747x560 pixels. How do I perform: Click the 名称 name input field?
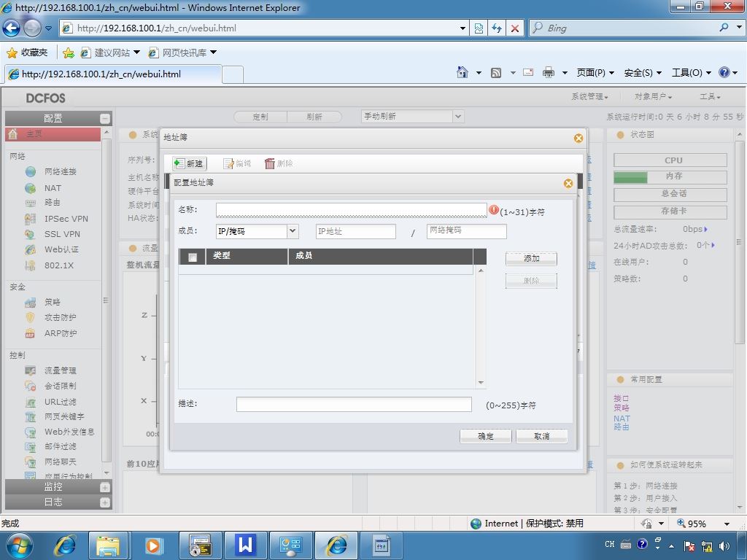tap(351, 210)
